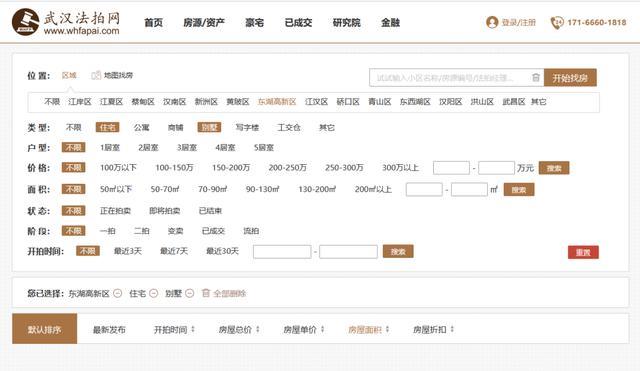Click price row 搜索 button
Screen dimensions: 640x371
click(554, 168)
